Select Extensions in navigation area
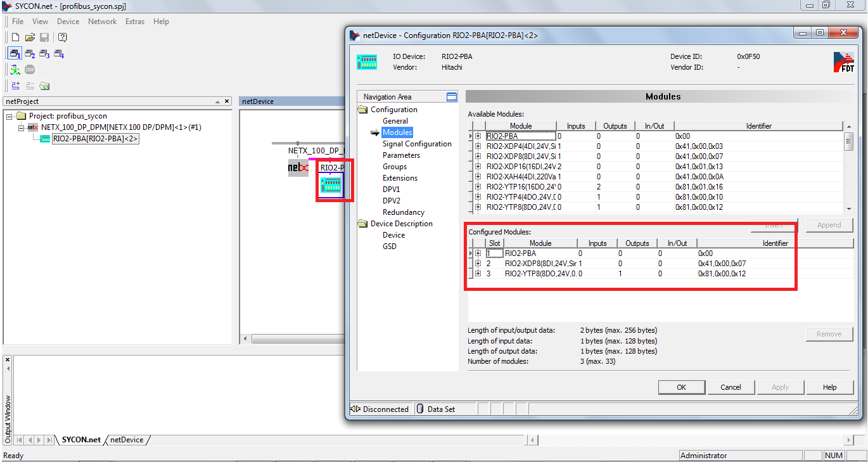The image size is (868, 462). tap(400, 178)
